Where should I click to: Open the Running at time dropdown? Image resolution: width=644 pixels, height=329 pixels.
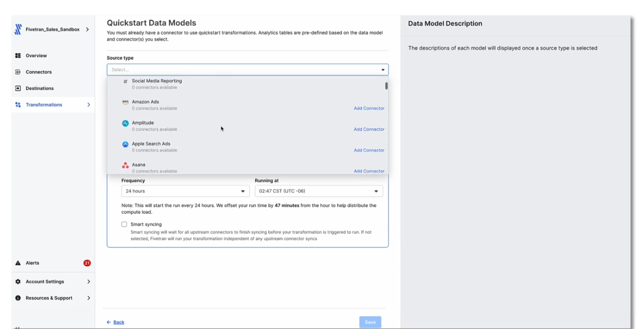pos(319,191)
